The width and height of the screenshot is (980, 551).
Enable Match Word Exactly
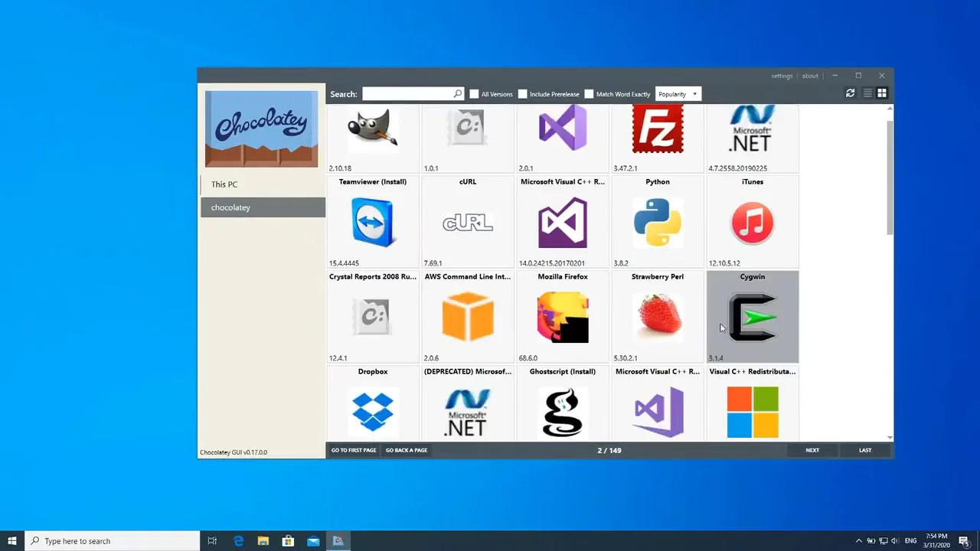pyautogui.click(x=589, y=93)
